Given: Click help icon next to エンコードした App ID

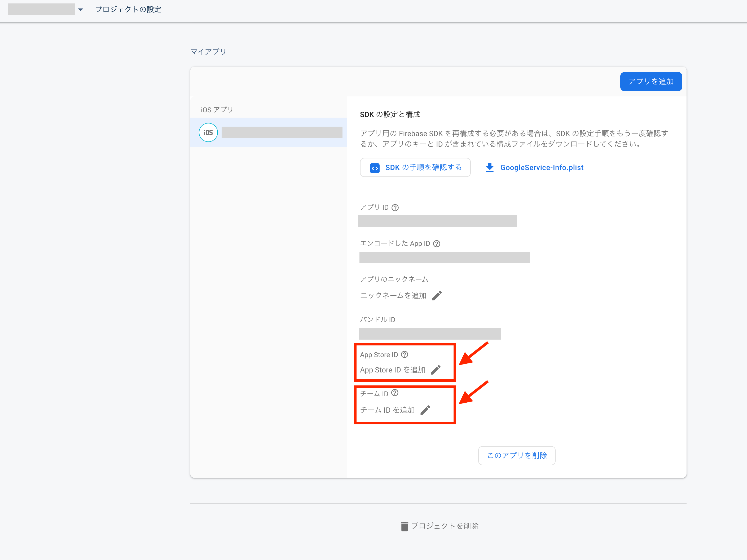Looking at the screenshot, I should [x=437, y=244].
